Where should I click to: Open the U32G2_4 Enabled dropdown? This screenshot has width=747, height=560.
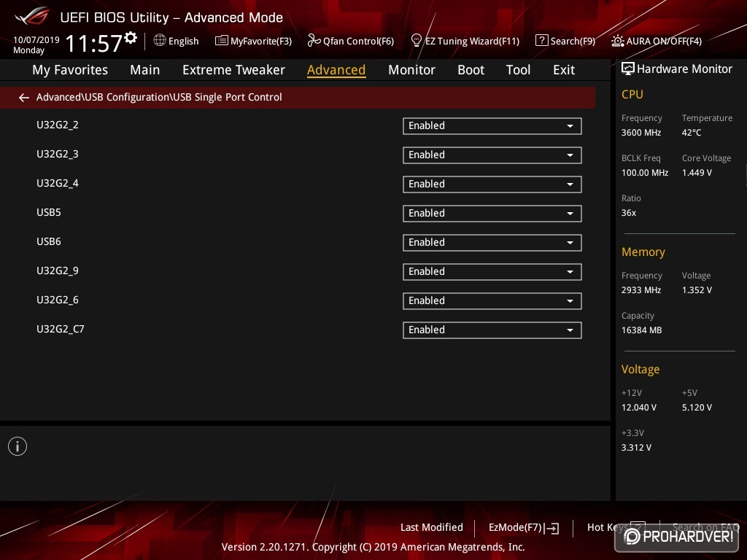point(492,184)
